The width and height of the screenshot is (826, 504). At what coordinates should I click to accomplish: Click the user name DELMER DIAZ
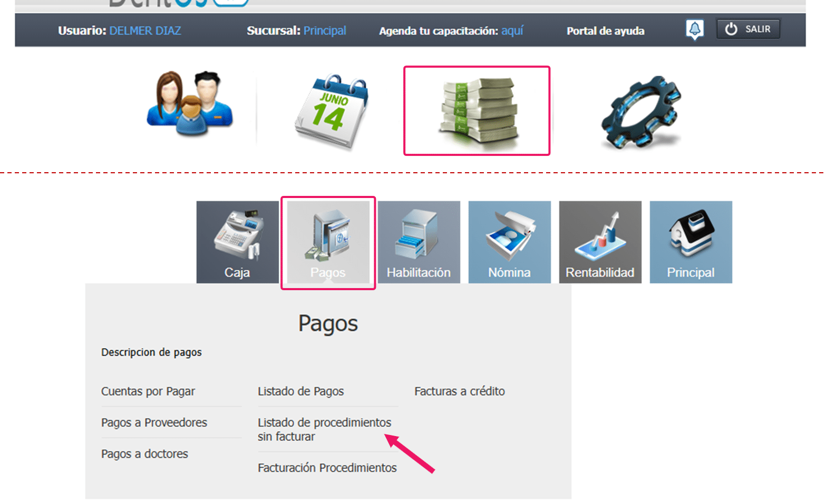point(145,31)
